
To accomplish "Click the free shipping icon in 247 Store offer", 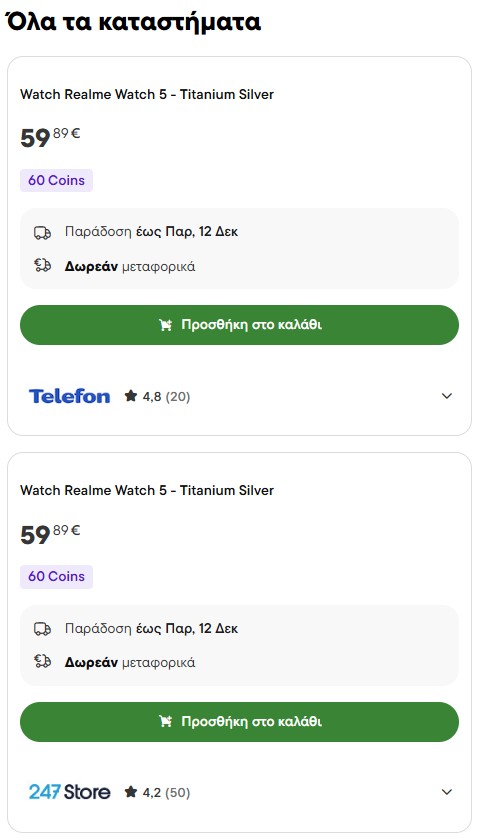I will click(42, 662).
